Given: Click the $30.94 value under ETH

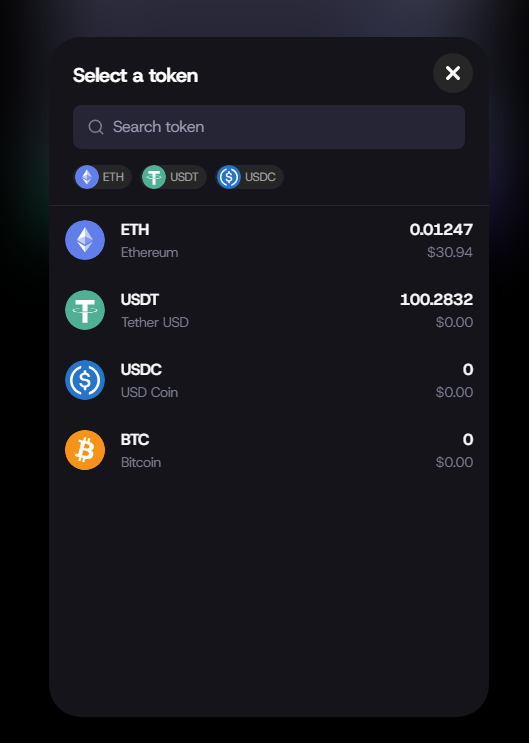Looking at the screenshot, I should point(450,252).
